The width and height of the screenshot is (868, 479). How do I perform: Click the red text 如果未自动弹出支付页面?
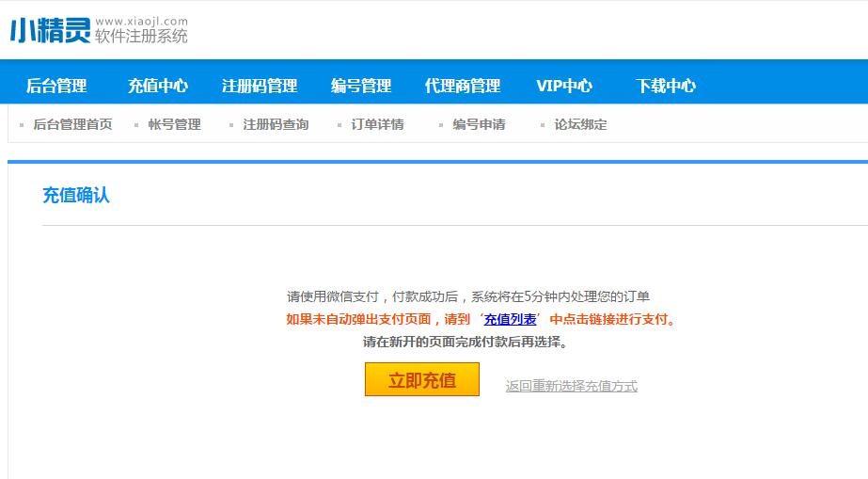pyautogui.click(x=358, y=320)
